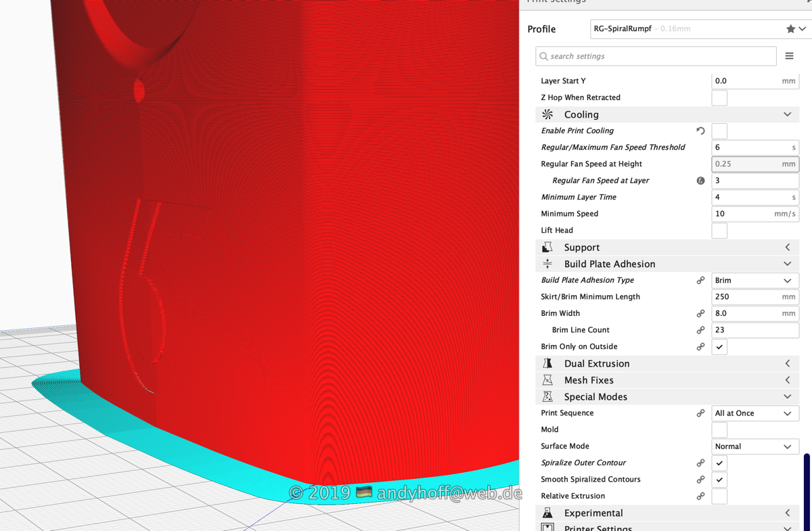Expand the Dual Extrusion section
Image resolution: width=812 pixels, height=531 pixels.
667,364
